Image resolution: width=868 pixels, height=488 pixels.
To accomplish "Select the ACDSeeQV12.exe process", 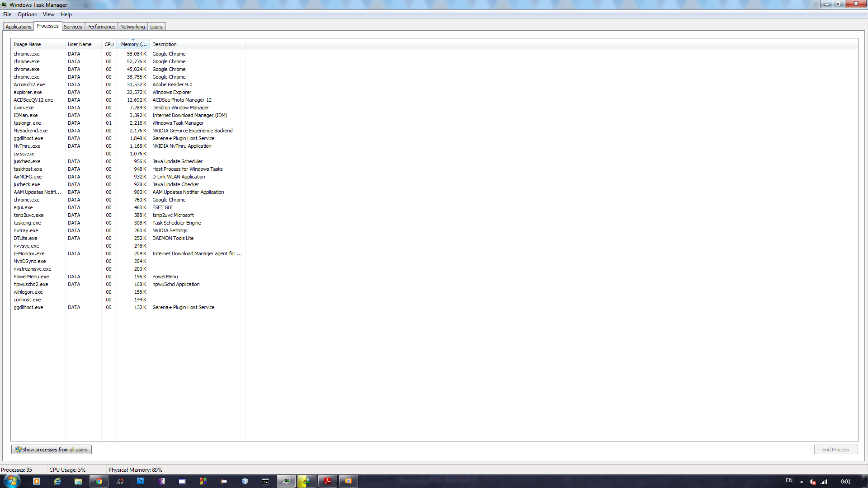I will coord(128,100).
